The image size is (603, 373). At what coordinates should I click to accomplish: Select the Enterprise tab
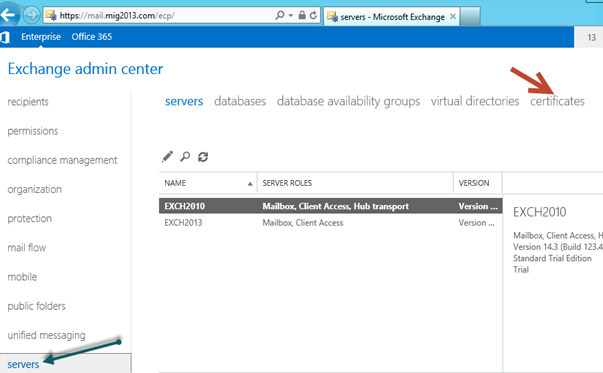pos(41,37)
